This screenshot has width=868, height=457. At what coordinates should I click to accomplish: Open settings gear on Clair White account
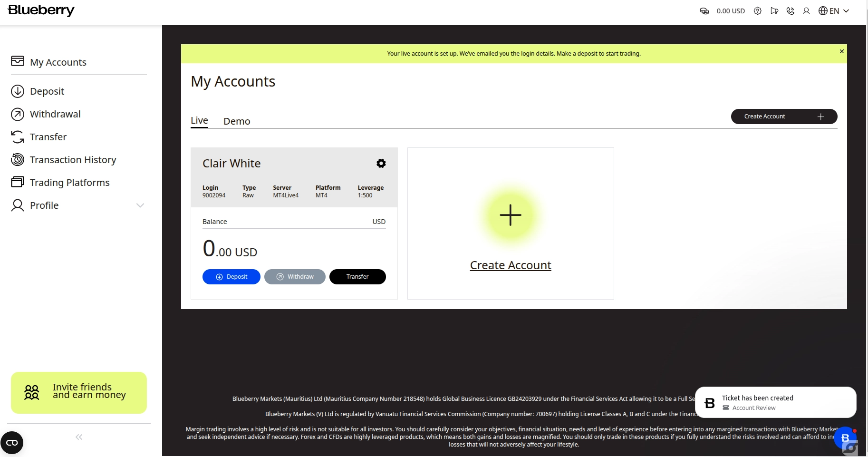[381, 164]
